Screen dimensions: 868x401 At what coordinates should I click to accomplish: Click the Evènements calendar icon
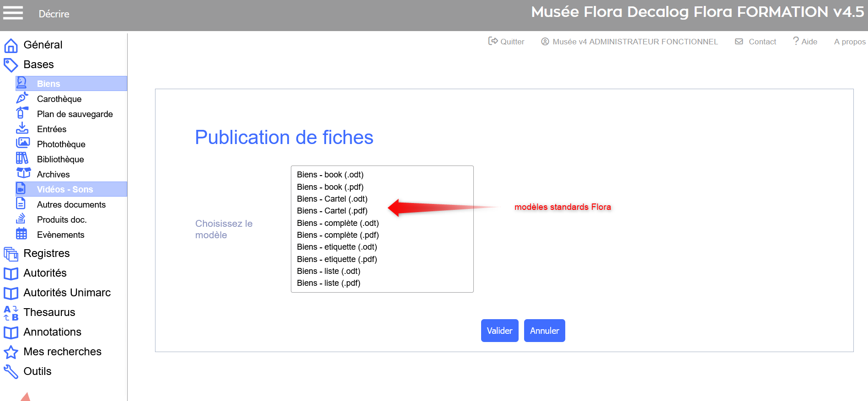click(x=21, y=234)
